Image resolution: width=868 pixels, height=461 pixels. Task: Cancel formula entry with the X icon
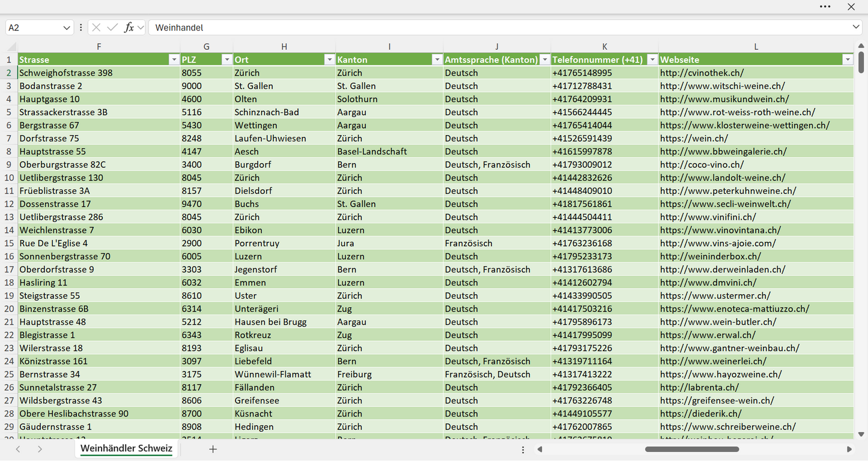(96, 28)
